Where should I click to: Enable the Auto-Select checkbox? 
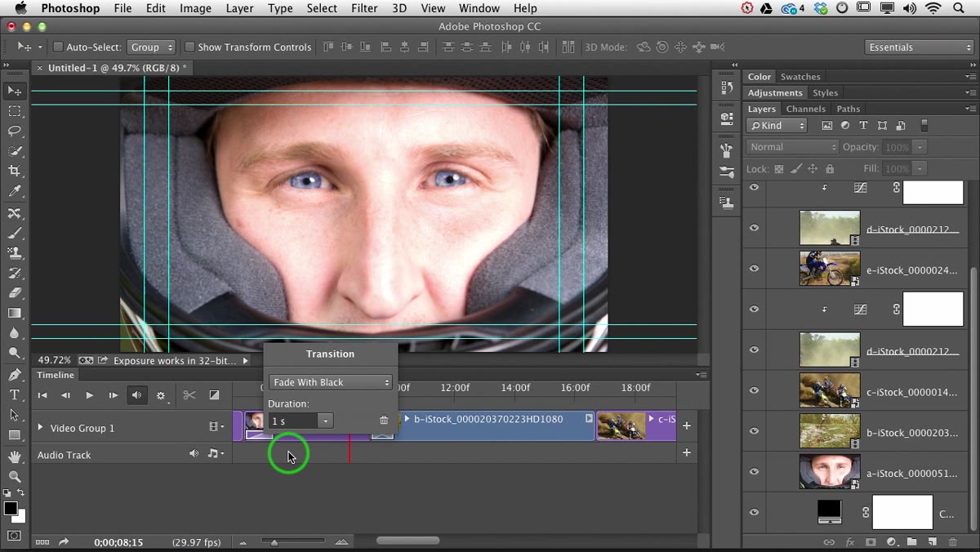coord(58,47)
